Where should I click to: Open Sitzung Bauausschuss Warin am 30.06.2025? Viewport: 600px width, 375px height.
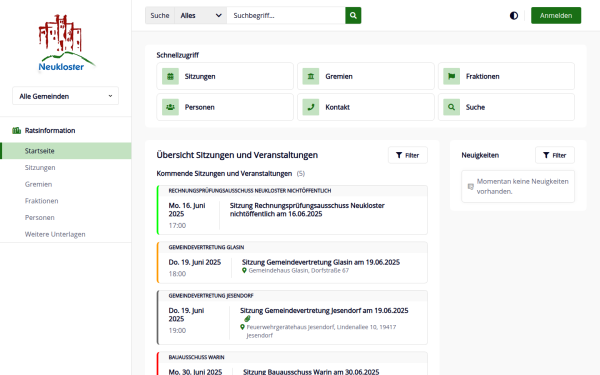point(311,372)
